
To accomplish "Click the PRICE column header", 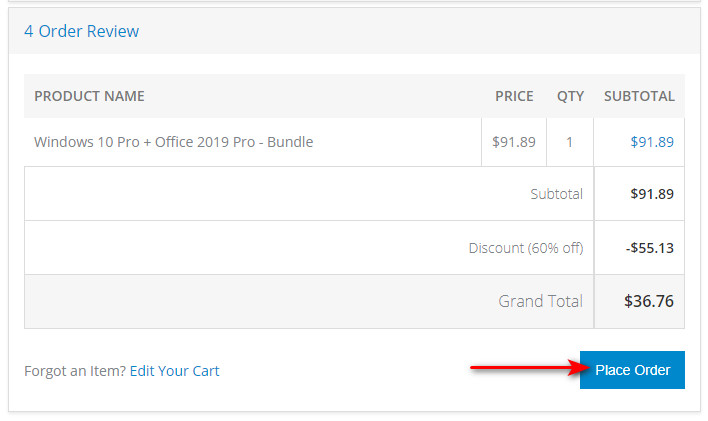I will [x=514, y=97].
